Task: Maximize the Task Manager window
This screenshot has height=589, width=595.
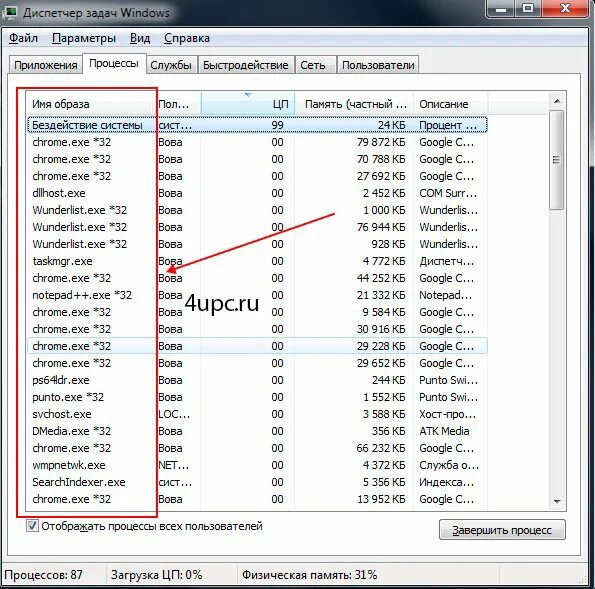Action: point(528,8)
